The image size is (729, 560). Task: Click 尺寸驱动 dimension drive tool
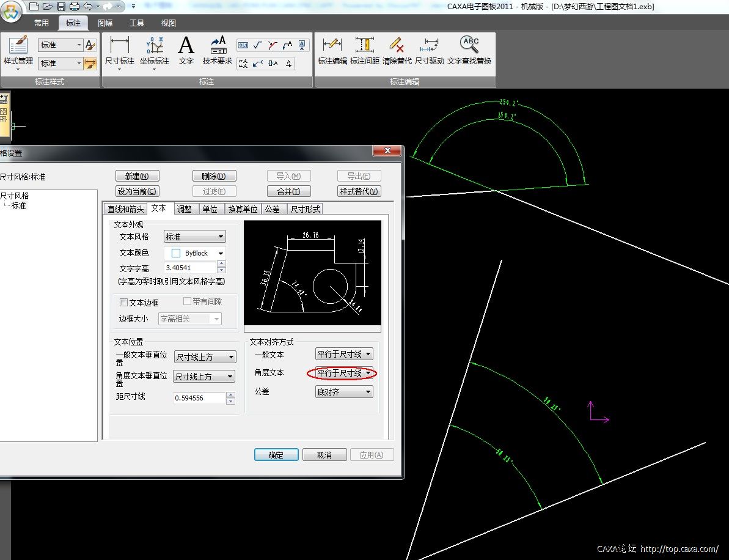click(429, 50)
